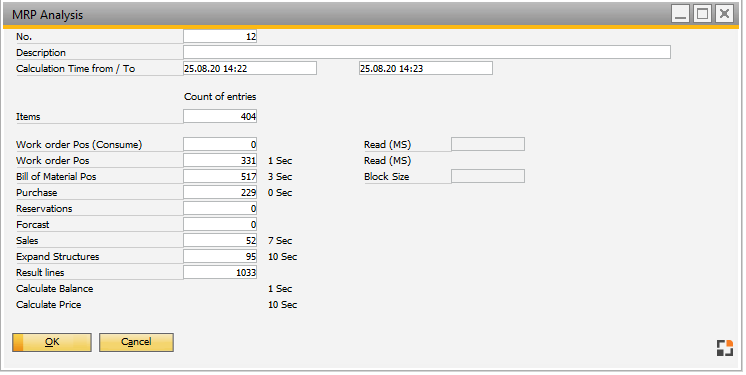The height and width of the screenshot is (375, 746).
Task: Click the 'Purchase' label
Action: coord(37,193)
